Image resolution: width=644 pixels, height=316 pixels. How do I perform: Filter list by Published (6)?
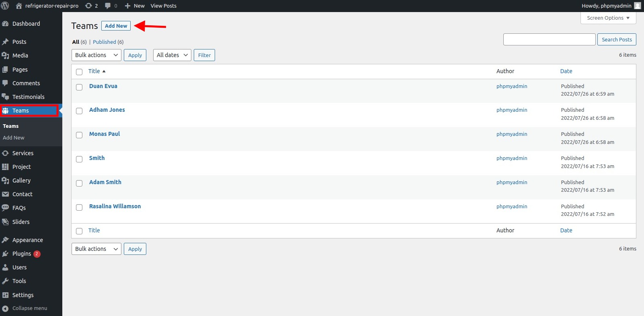pos(108,42)
